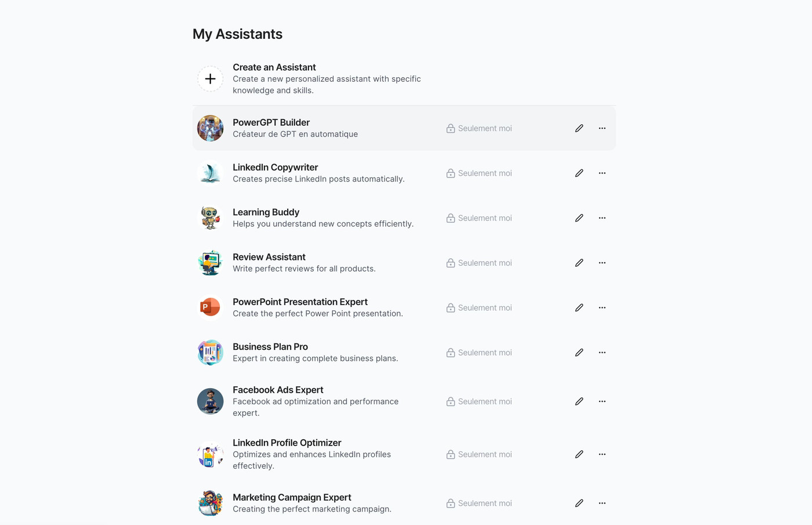Click the pencil icon for LinkedIn Copywriter
812x525 pixels.
(x=579, y=173)
